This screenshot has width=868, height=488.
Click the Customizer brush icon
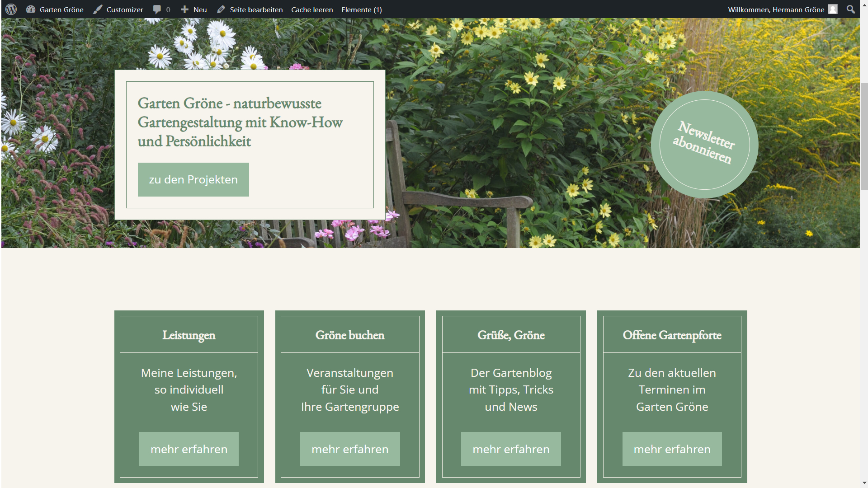[98, 9]
